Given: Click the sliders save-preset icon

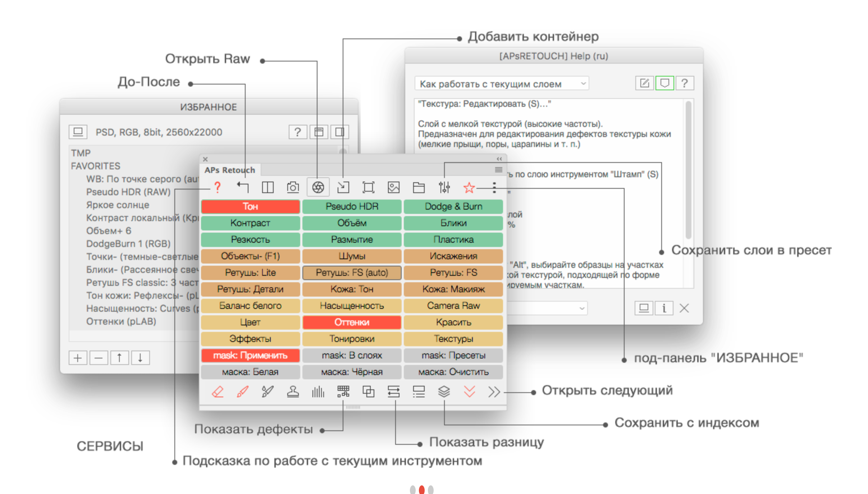Looking at the screenshot, I should [x=444, y=187].
